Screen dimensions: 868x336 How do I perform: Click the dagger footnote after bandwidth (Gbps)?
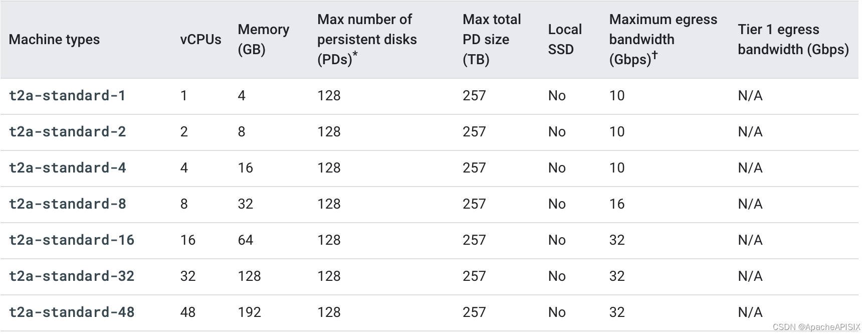(x=654, y=55)
